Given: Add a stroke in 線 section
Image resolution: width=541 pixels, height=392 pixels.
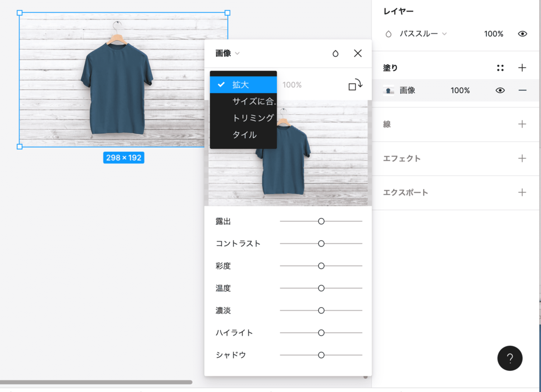Looking at the screenshot, I should [522, 124].
